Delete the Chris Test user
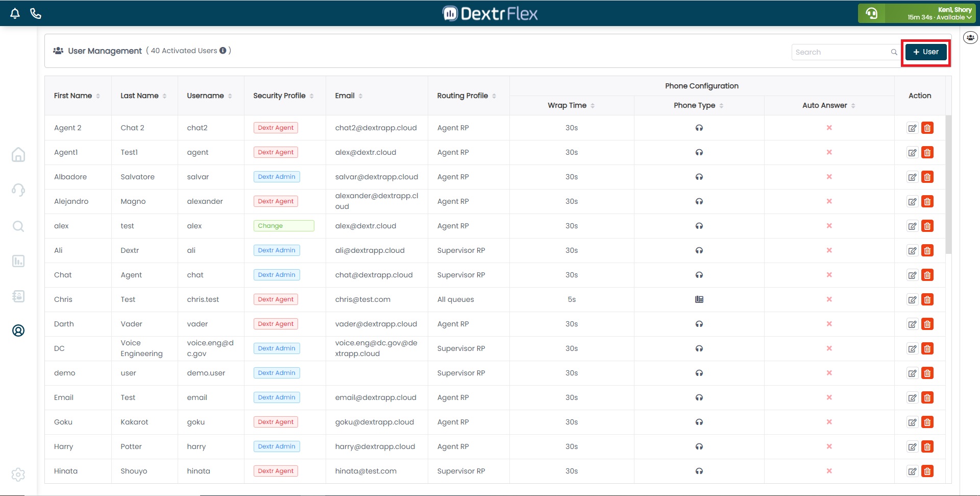 pos(927,300)
